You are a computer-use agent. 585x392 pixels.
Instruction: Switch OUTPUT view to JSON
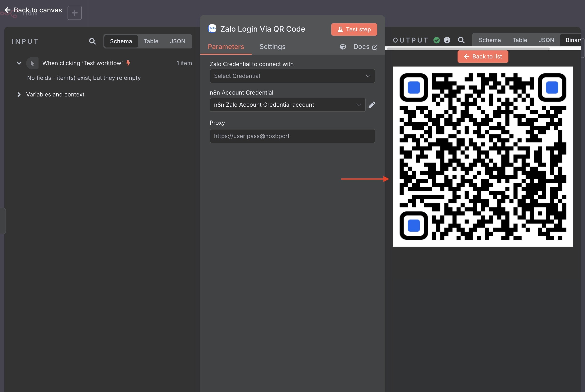[546, 40]
